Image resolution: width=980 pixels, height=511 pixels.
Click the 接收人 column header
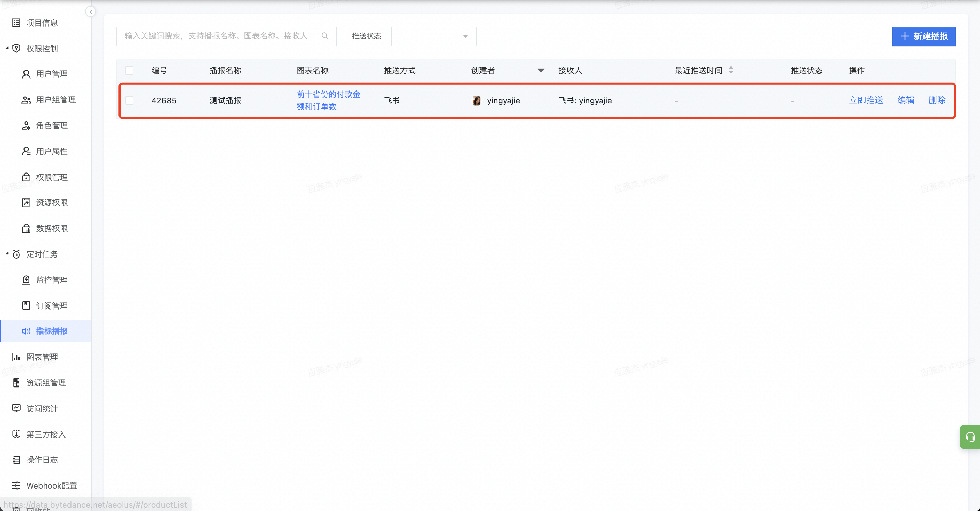570,70
